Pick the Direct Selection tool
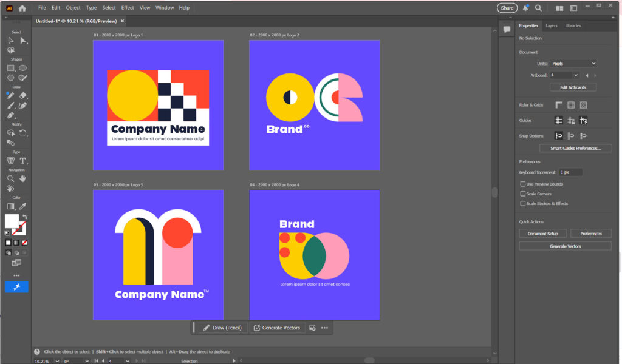This screenshot has width=622, height=364. (x=23, y=41)
